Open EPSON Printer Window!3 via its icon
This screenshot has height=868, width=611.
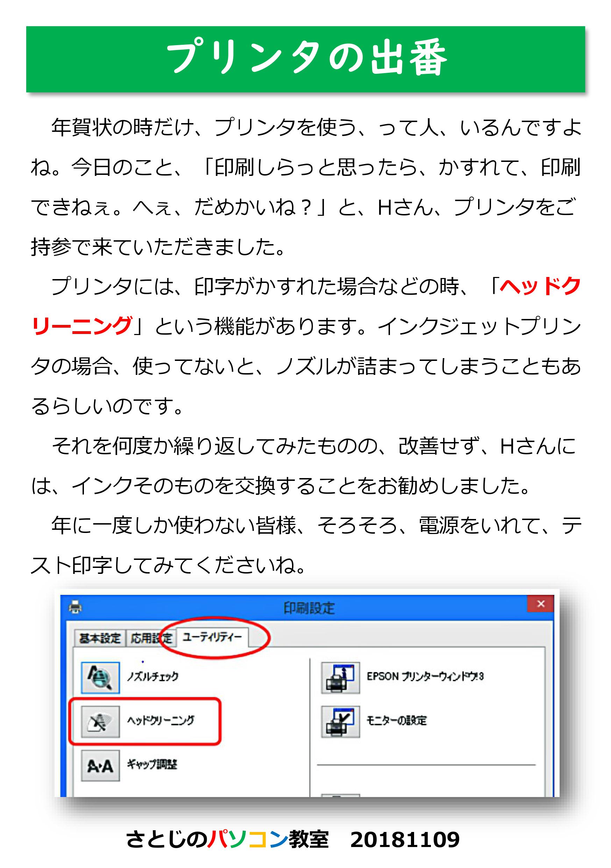pos(340,677)
